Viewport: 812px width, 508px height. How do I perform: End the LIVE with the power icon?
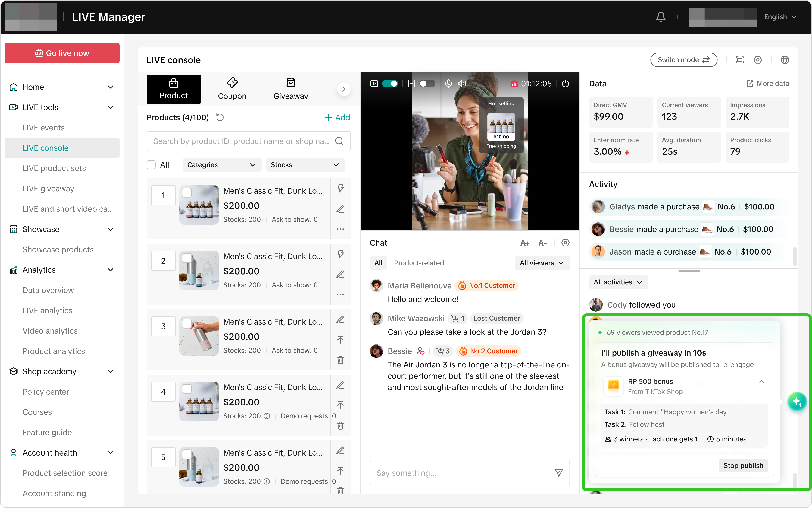point(565,84)
